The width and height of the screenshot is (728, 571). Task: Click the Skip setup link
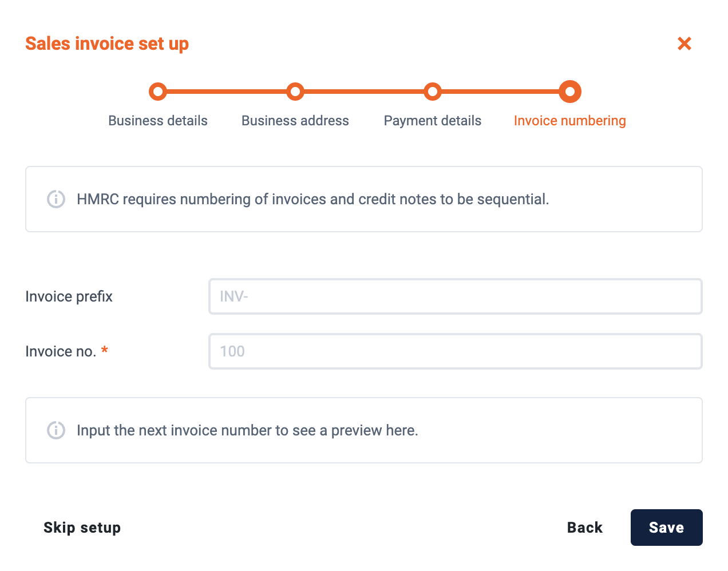point(82,528)
